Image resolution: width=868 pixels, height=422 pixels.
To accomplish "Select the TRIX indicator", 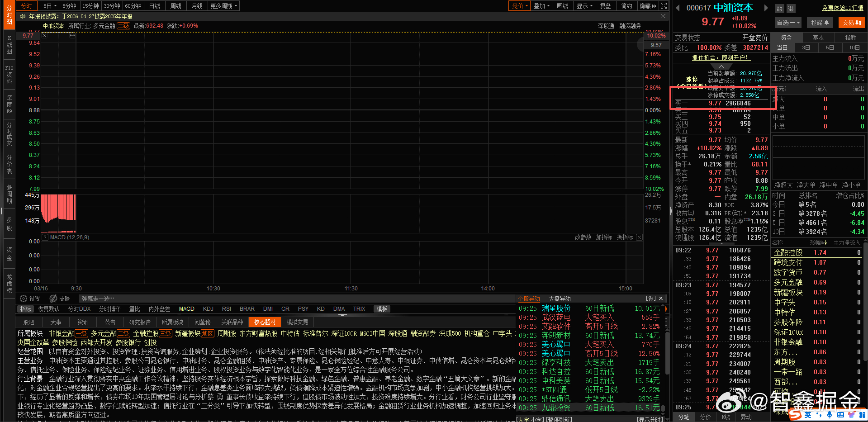I will click(x=359, y=309).
